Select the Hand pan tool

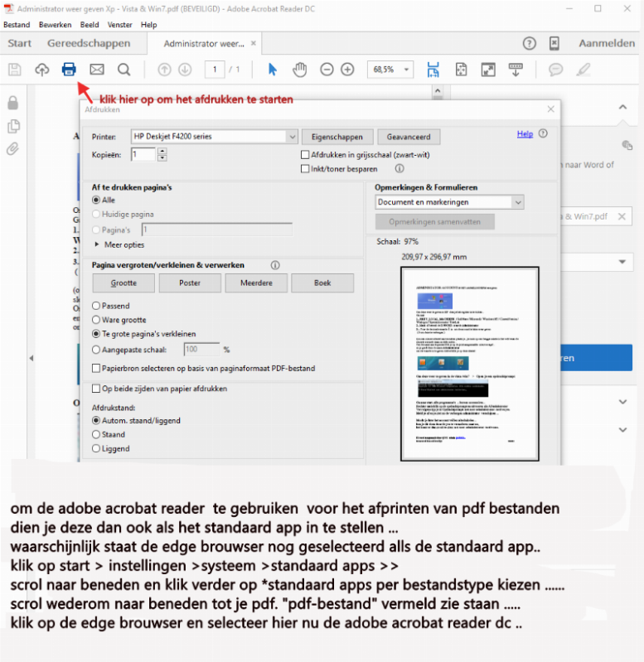[300, 70]
